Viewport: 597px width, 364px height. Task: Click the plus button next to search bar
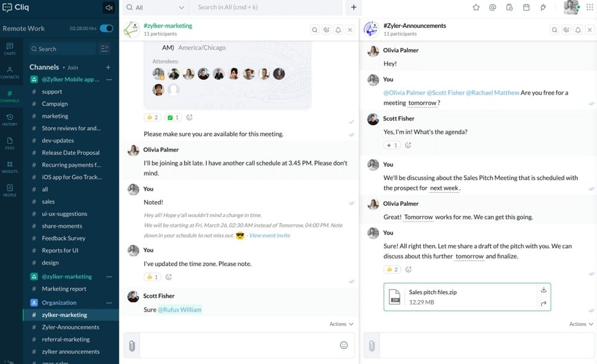coord(353,7)
